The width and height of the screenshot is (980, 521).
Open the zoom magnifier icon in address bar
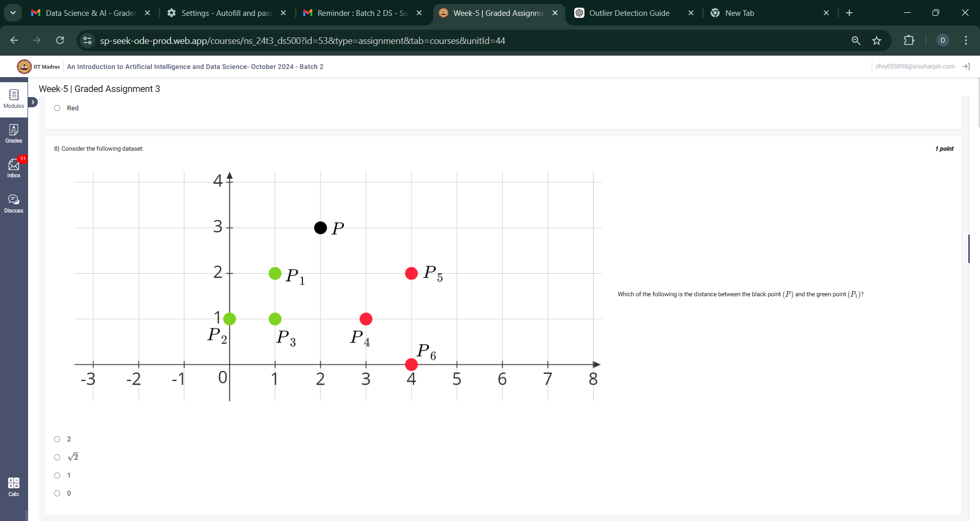(856, 40)
